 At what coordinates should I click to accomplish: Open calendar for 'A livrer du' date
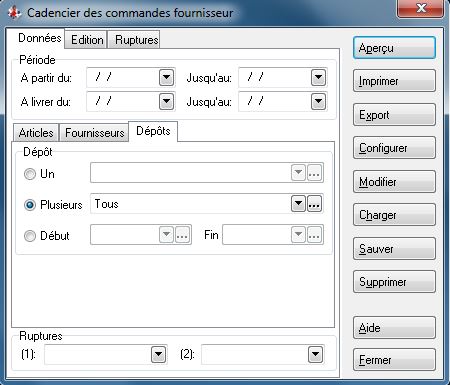click(x=166, y=101)
